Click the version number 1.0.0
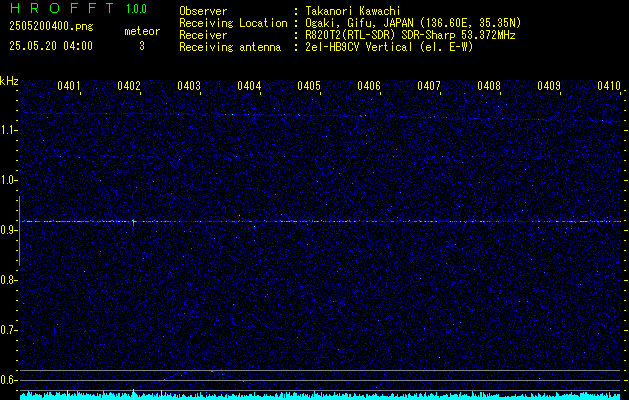Screen dimensions: 629x400 tap(136, 8)
